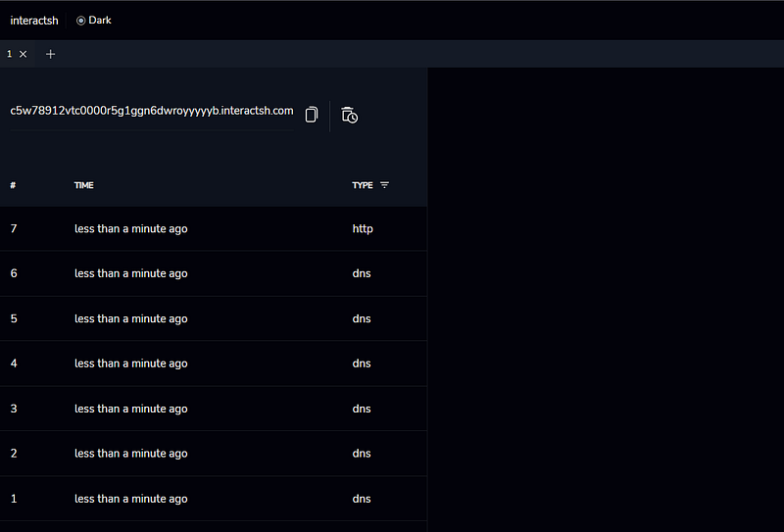Image resolution: width=784 pixels, height=532 pixels.
Task: Select tab 1
Action: pos(10,54)
